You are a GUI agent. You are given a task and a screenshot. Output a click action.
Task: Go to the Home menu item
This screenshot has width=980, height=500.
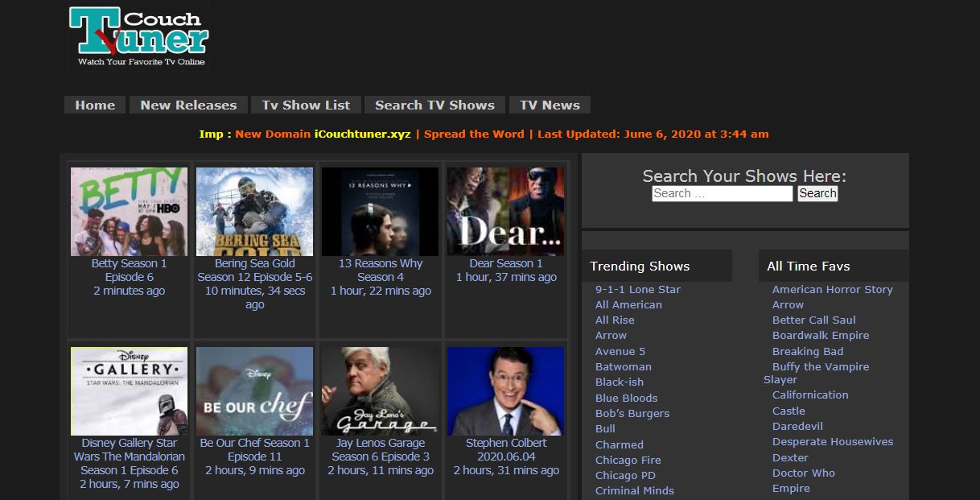[94, 105]
